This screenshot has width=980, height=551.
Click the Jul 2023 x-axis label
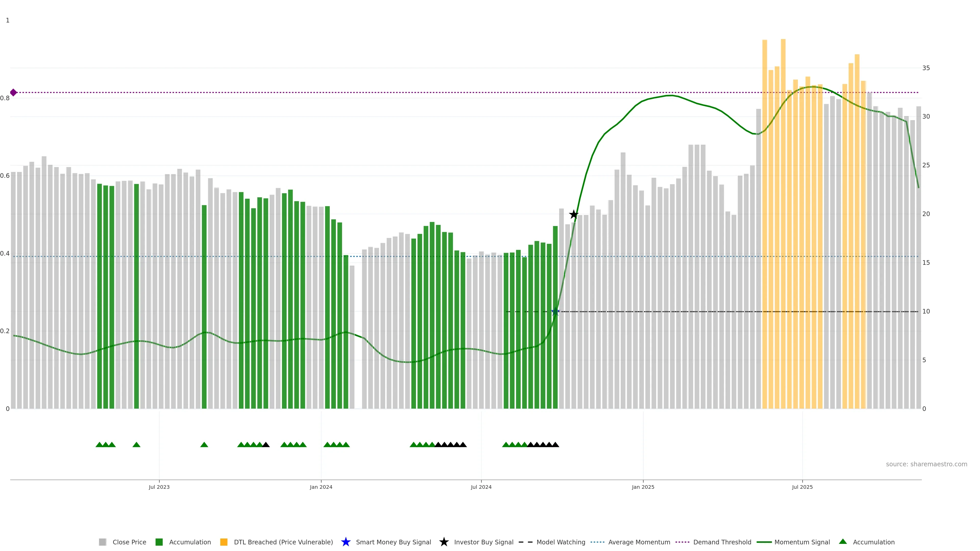tap(159, 487)
